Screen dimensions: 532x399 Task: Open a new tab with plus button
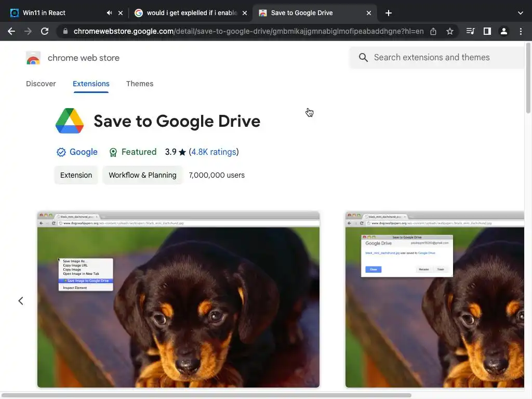389,13
